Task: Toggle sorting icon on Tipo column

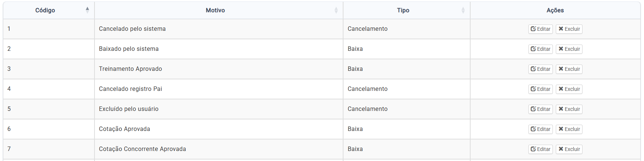Action: (x=463, y=10)
